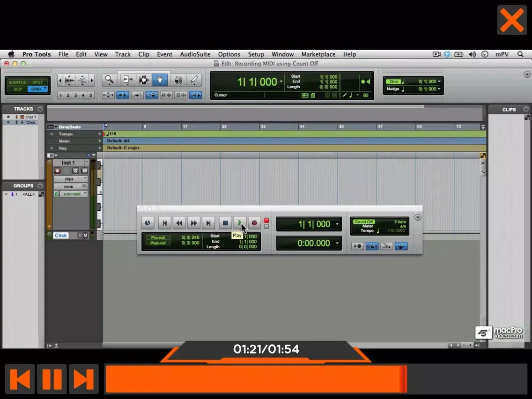Viewport: 532px width, 399px height.
Task: Click zoom preset button 3
Action: [75, 96]
